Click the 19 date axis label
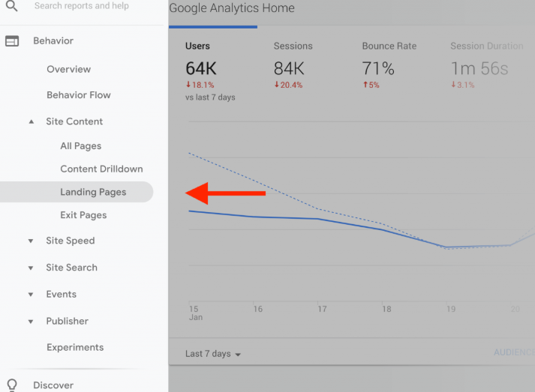This screenshot has height=392, width=535. point(451,309)
